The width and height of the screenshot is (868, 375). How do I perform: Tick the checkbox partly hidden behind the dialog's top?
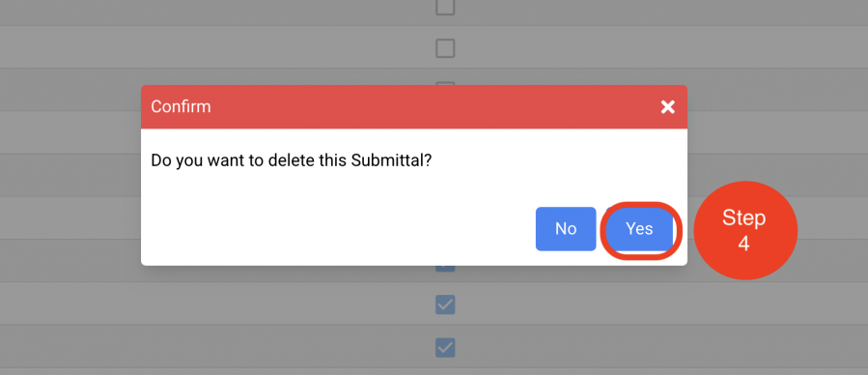[445, 84]
